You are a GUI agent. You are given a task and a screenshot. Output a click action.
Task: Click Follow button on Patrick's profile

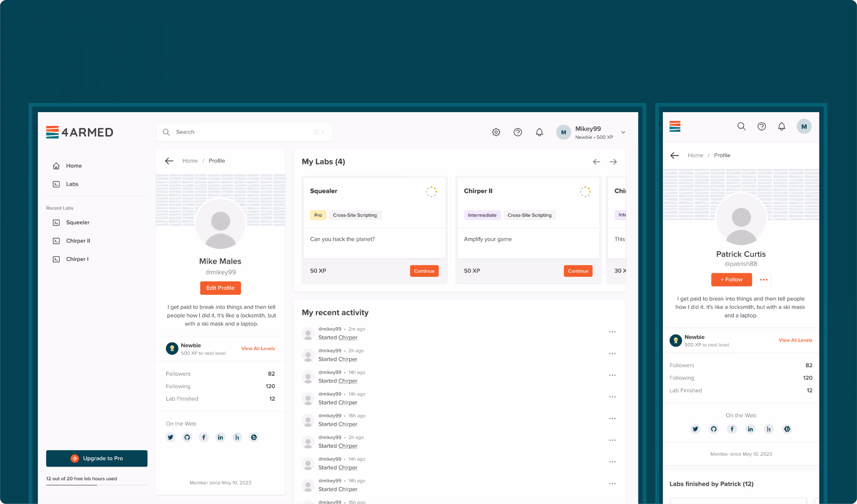731,279
